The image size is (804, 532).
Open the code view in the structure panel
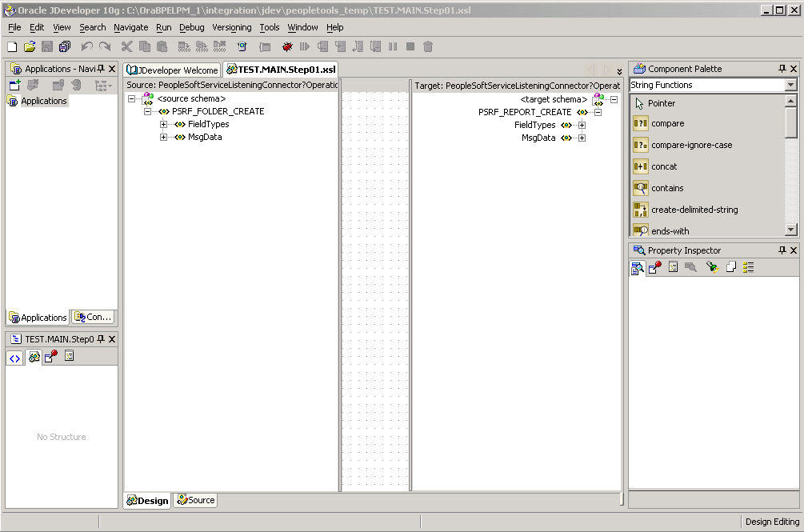14,357
